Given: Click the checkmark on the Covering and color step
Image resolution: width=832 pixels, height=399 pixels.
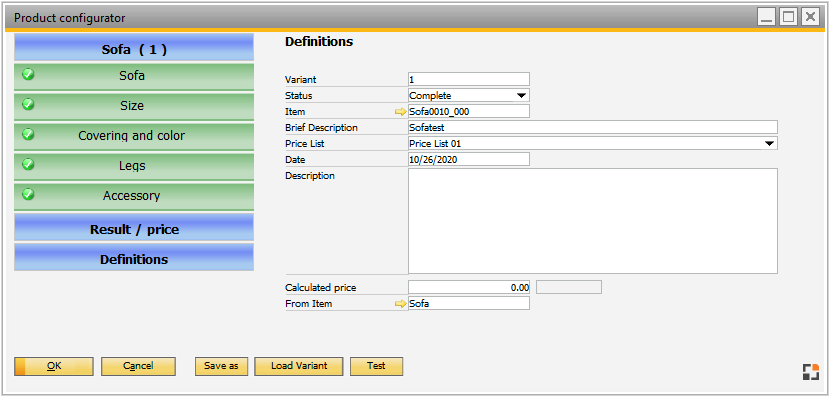Looking at the screenshot, I should pos(28,135).
